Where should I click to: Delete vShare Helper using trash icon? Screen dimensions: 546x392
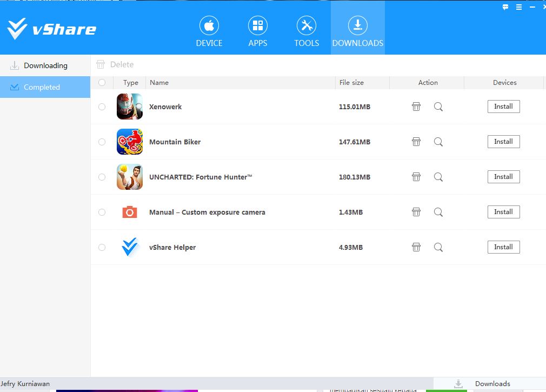416,247
